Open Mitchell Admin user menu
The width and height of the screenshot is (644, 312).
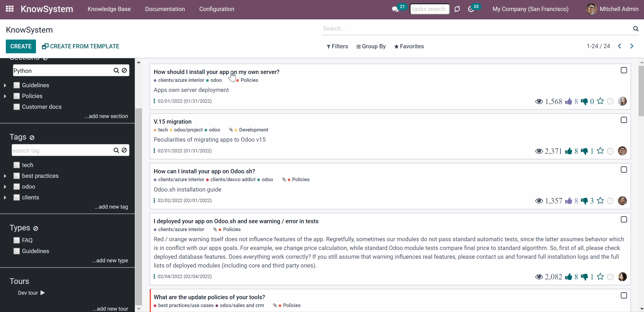(612, 9)
